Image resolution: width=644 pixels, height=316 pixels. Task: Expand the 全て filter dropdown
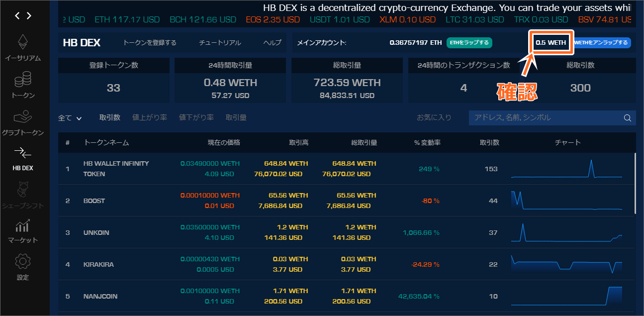[70, 118]
